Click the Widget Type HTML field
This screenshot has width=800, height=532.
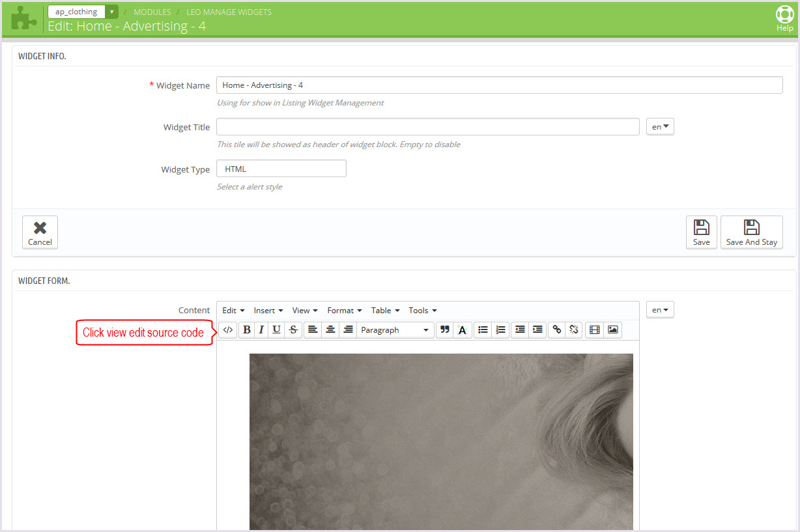click(281, 169)
